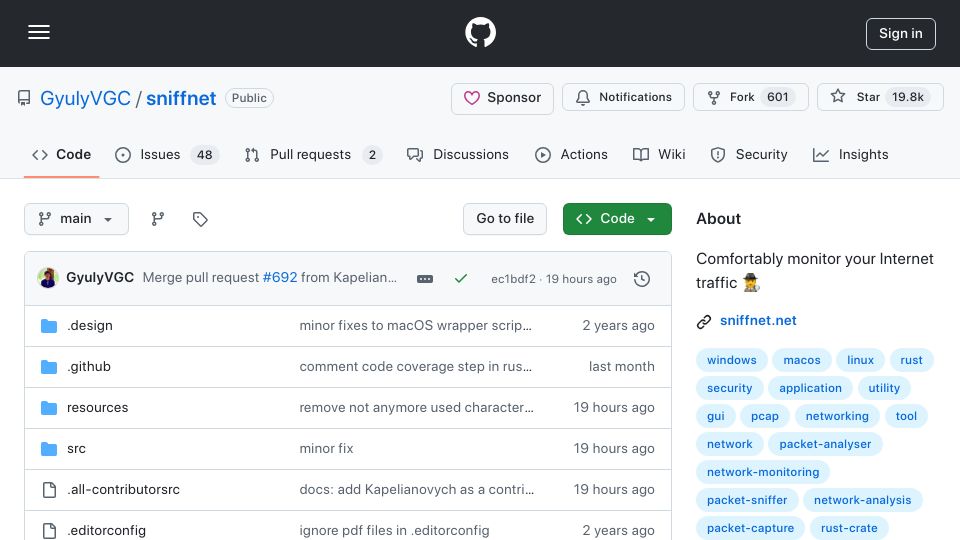Go to GitHub home via Octocat logo
The width and height of the screenshot is (960, 540).
tap(480, 32)
